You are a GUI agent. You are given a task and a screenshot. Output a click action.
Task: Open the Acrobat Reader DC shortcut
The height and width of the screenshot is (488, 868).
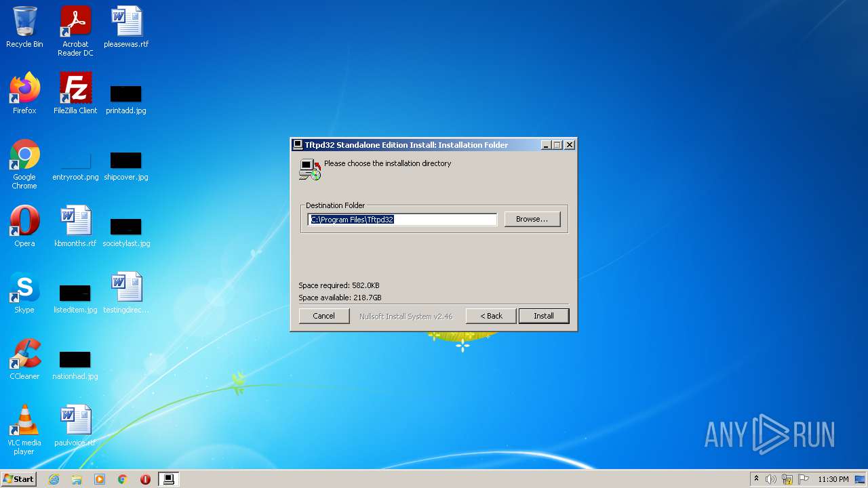75,31
